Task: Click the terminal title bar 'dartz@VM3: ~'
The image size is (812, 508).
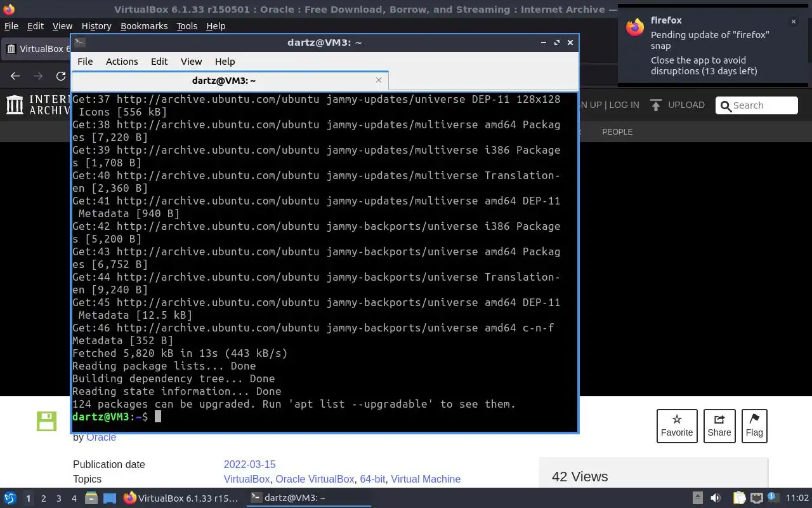Action: tap(324, 43)
